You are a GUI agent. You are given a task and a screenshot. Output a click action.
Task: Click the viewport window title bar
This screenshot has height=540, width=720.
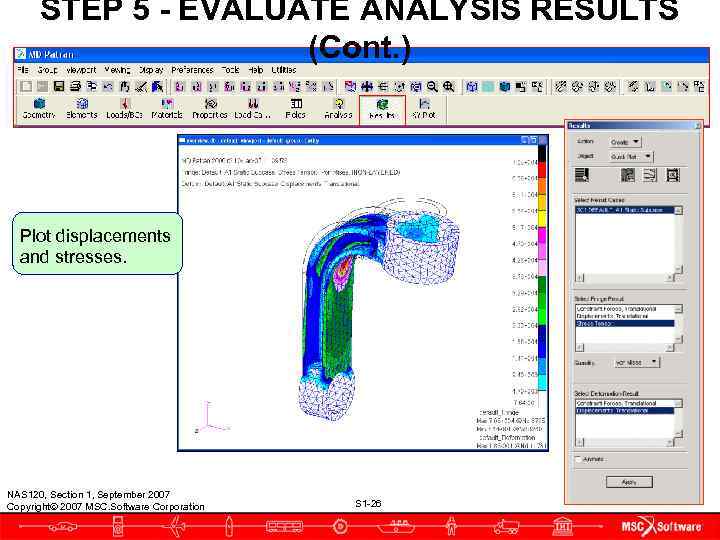[363, 140]
